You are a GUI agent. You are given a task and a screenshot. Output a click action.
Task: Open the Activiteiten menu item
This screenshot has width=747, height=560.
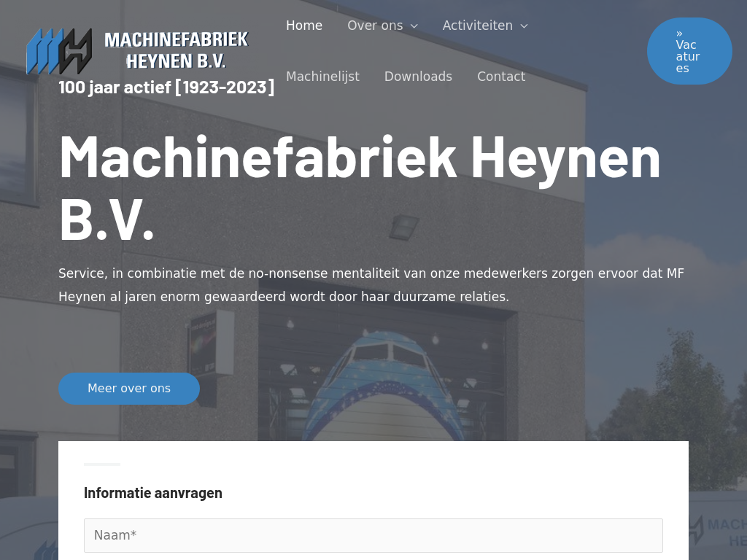click(477, 26)
